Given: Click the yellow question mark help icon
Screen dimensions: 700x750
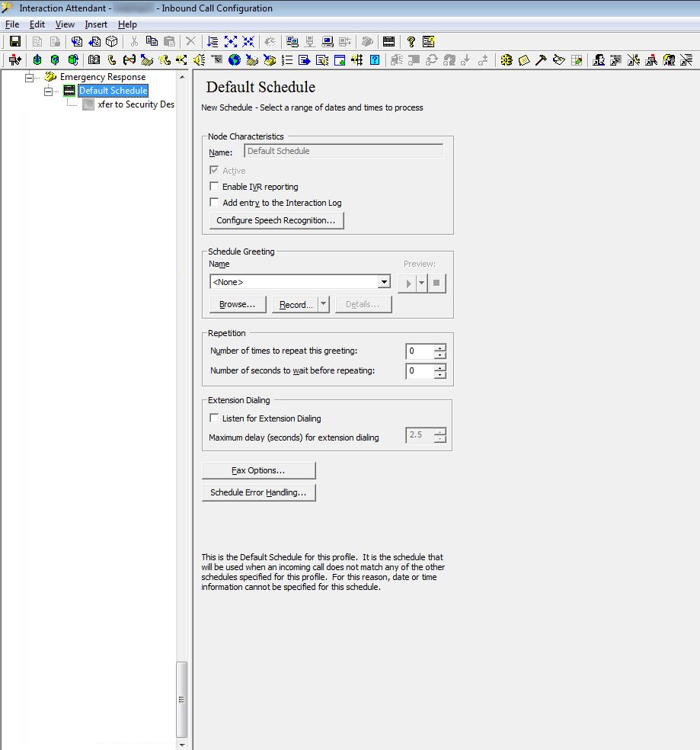Looking at the screenshot, I should pyautogui.click(x=411, y=42).
